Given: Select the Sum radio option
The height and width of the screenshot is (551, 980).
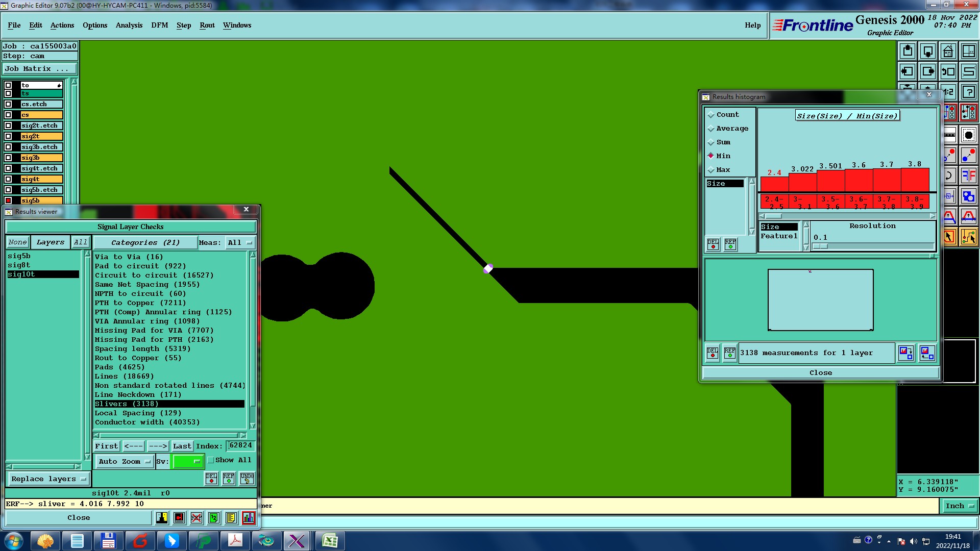Looking at the screenshot, I should click(719, 142).
